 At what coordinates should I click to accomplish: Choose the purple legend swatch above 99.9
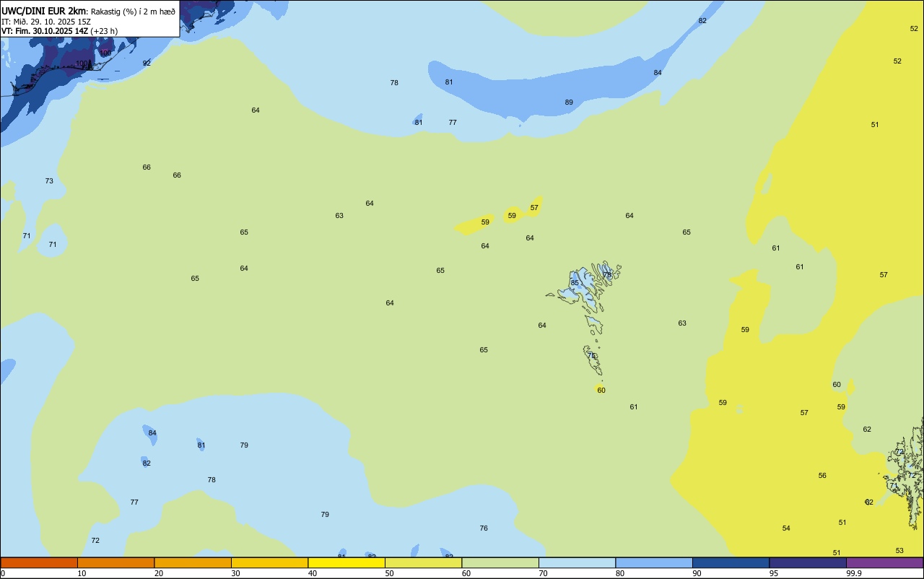(x=884, y=562)
